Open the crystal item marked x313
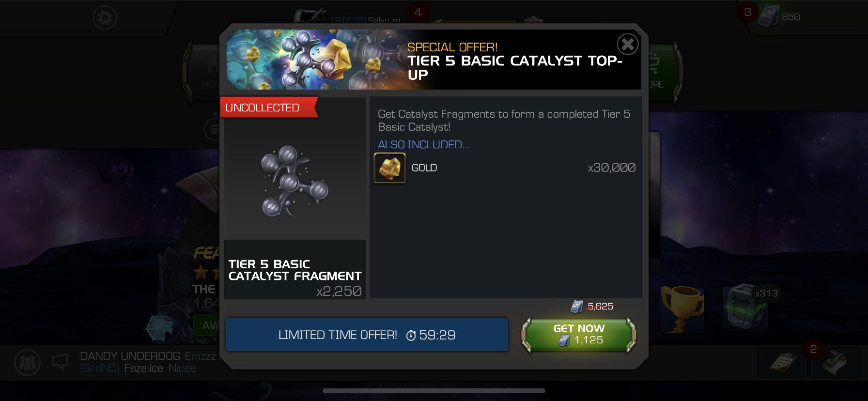 746,308
